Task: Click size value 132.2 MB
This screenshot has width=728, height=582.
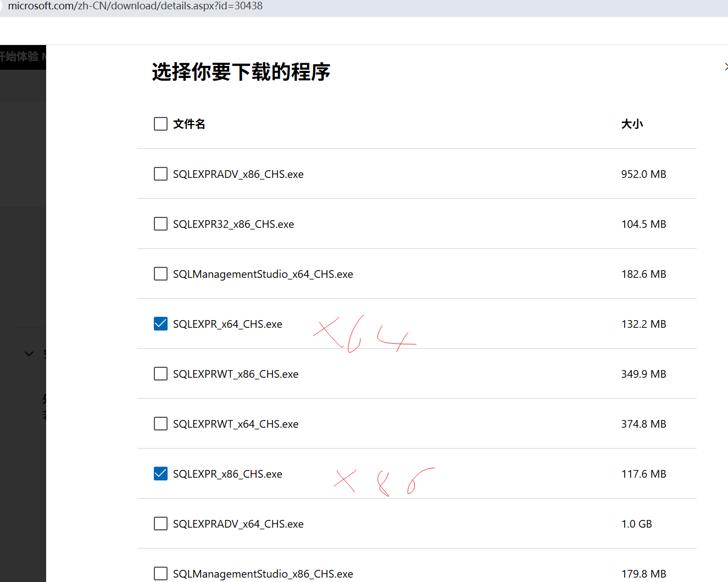Action: coord(643,324)
